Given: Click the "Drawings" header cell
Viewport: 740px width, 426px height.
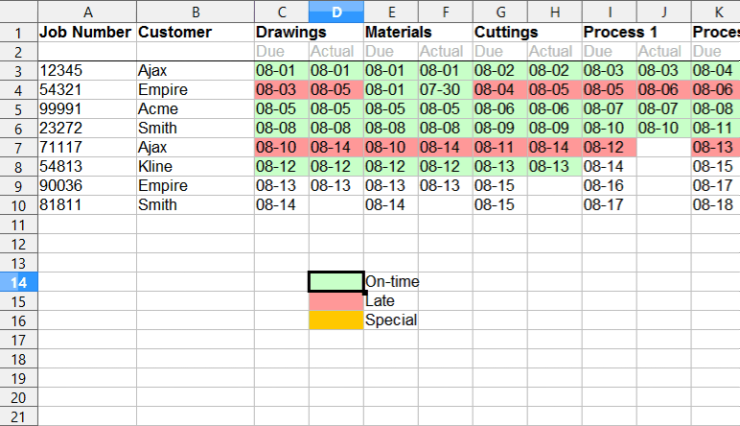Looking at the screenshot, I should [282, 32].
